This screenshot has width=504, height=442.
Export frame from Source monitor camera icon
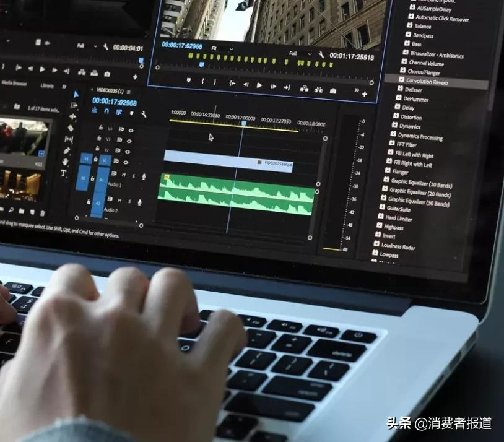[x=107, y=74]
